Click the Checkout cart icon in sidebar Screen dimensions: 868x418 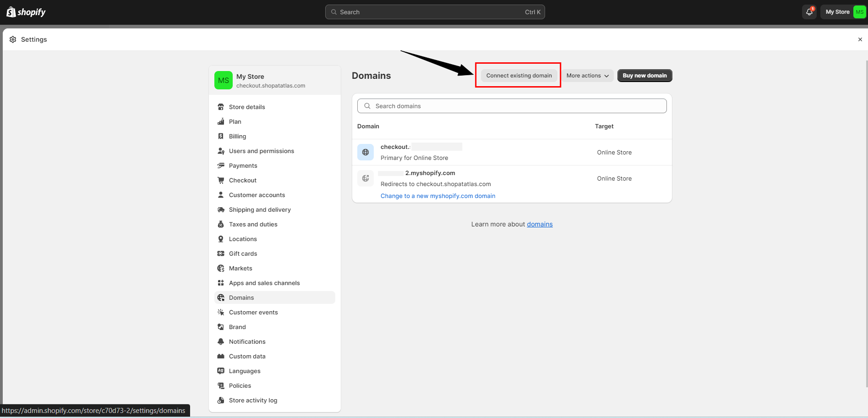tap(221, 180)
